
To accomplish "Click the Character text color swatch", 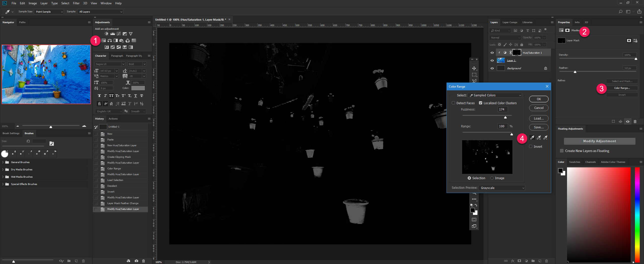I will tap(138, 88).
